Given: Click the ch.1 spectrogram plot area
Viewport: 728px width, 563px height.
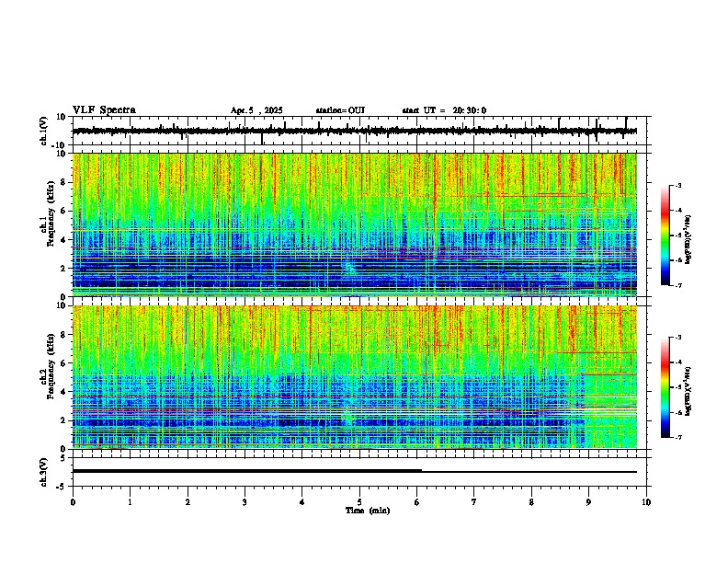Looking at the screenshot, I should [x=355, y=224].
